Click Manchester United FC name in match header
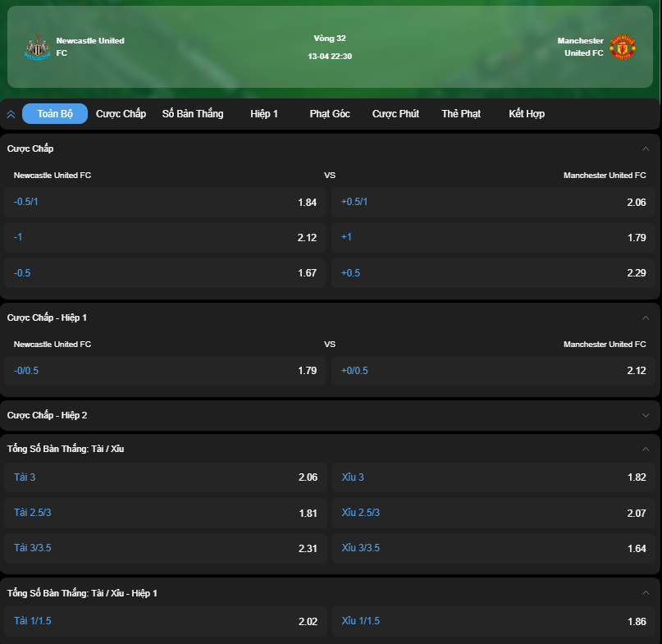The width and height of the screenshot is (662, 644). coord(580,47)
